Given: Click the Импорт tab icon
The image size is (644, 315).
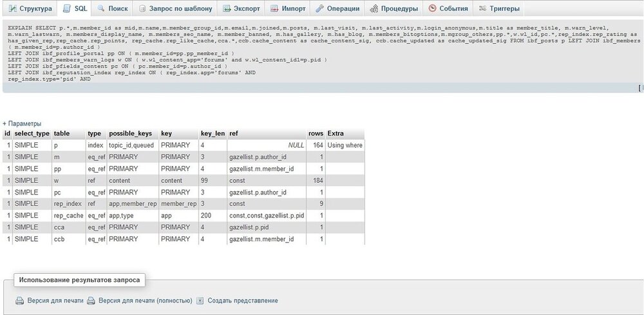Looking at the screenshot, I should 274,9.
